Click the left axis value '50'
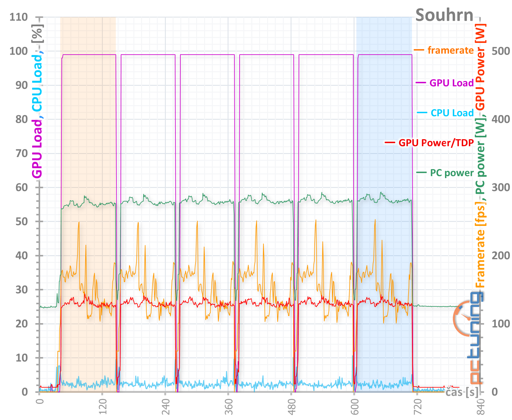The image size is (512, 420). click(x=22, y=221)
